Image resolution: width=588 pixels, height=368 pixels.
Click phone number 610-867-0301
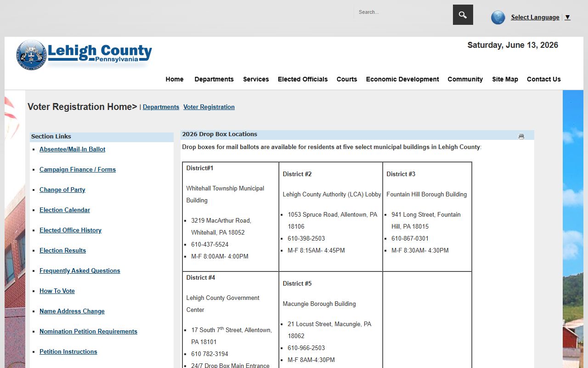click(x=410, y=238)
